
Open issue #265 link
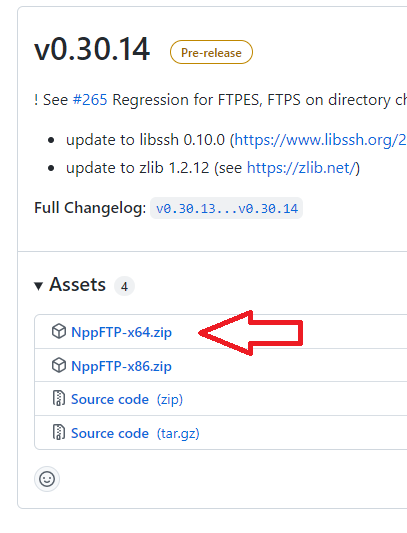click(x=90, y=100)
